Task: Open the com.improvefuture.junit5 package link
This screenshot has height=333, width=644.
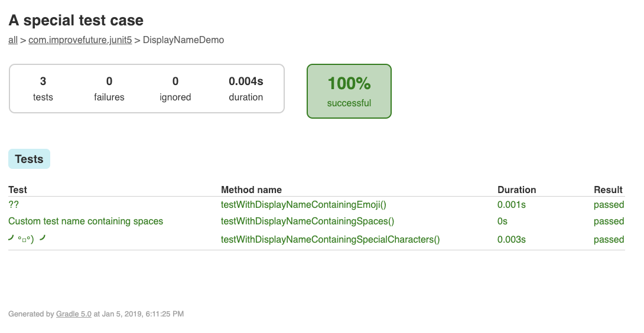Action: 80,40
